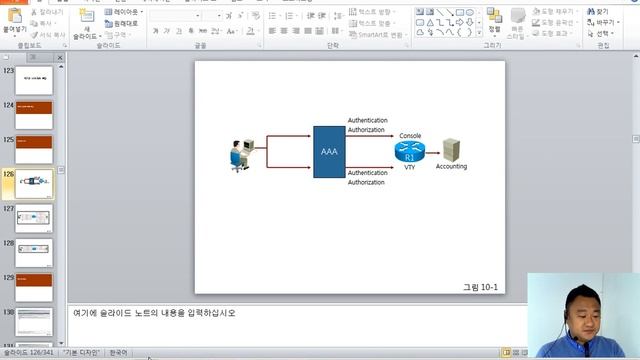
Task: Click Shape Effects (도형 효과) button
Action: click(552, 33)
